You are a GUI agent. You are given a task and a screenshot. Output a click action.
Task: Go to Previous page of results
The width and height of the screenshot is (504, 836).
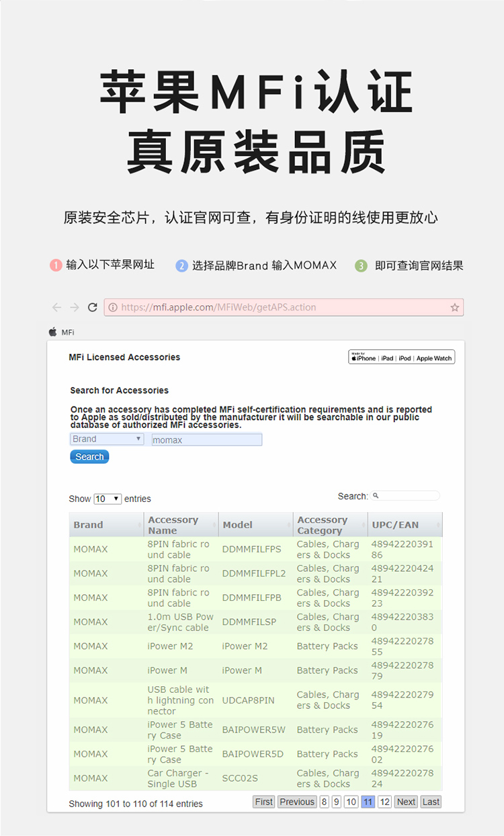coord(297,802)
